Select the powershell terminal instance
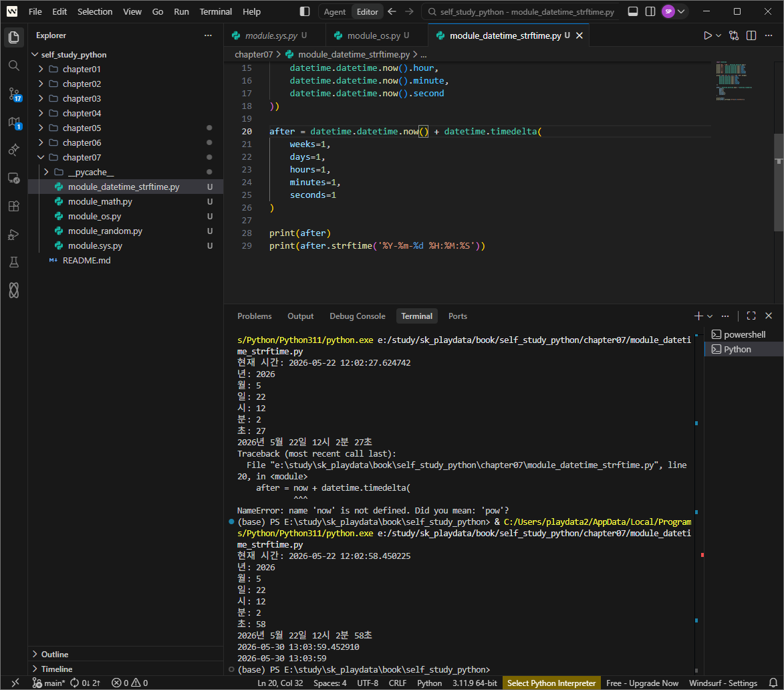The height and width of the screenshot is (690, 784). (743, 334)
